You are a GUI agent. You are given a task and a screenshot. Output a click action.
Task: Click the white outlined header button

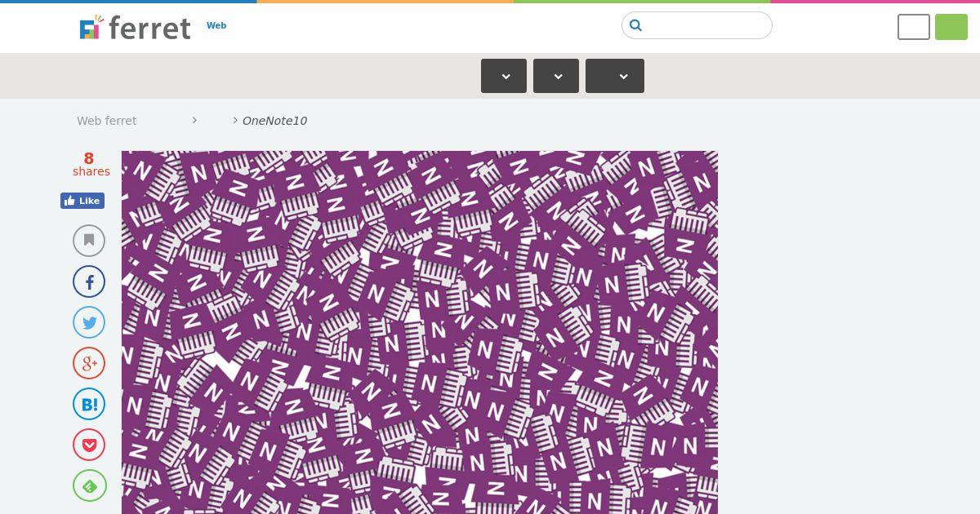coord(914,27)
